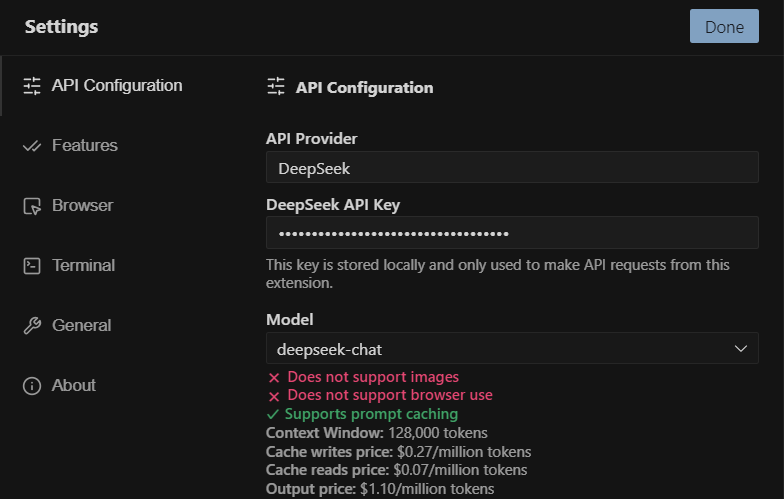Click the 'DeepSeek API Key' field label
This screenshot has height=499, width=784.
coord(333,205)
